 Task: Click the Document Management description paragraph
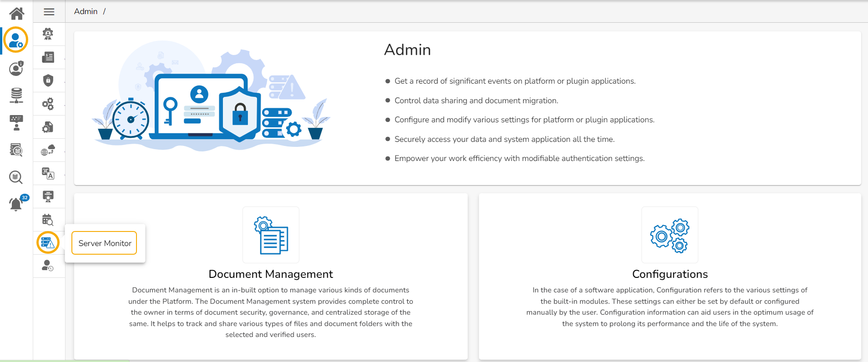tap(271, 312)
